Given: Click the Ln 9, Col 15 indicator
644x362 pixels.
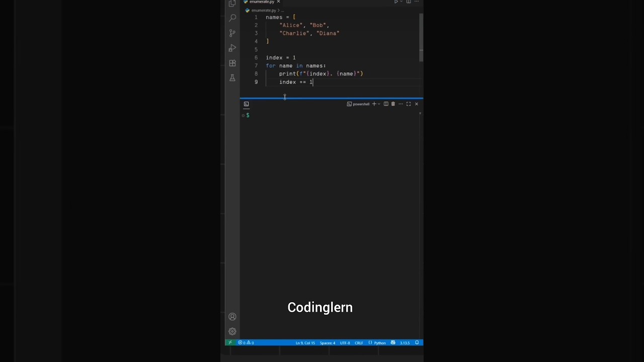Looking at the screenshot, I should pos(305,343).
